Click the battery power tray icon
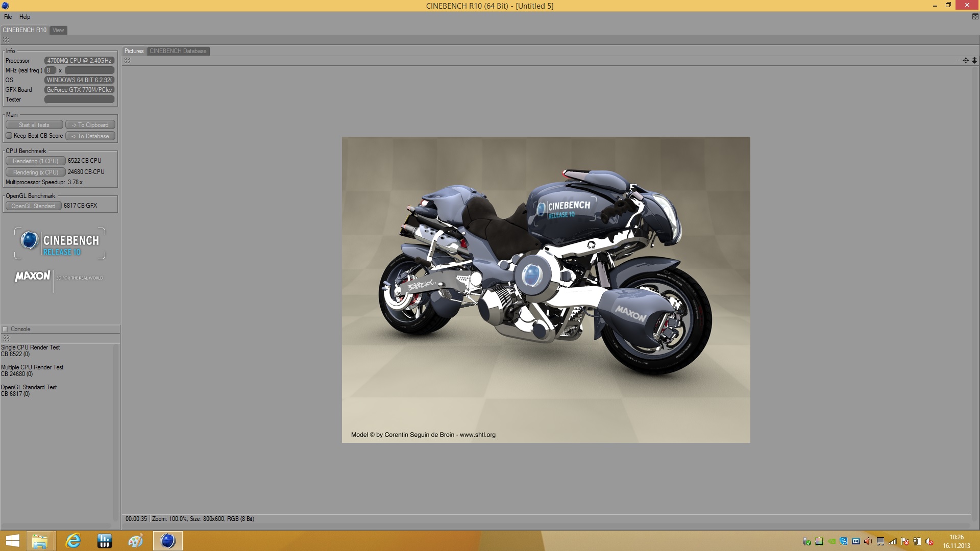The width and height of the screenshot is (980, 551). point(917,541)
